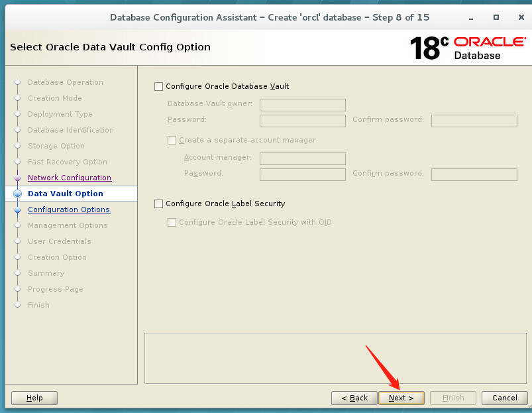Click the Network Configuration step bullet icon
This screenshot has height=413, width=532.
pyautogui.click(x=18, y=178)
